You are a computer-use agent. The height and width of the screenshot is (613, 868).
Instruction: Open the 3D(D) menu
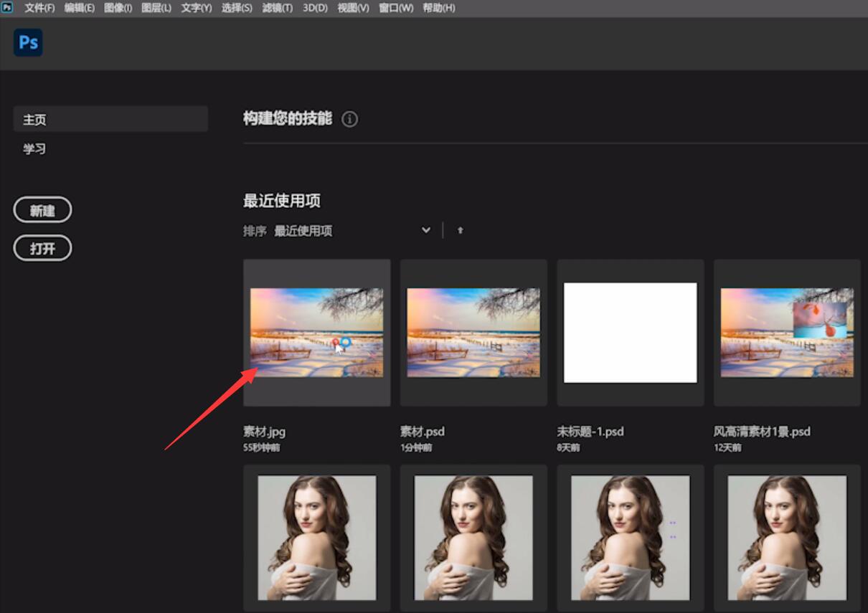[315, 8]
